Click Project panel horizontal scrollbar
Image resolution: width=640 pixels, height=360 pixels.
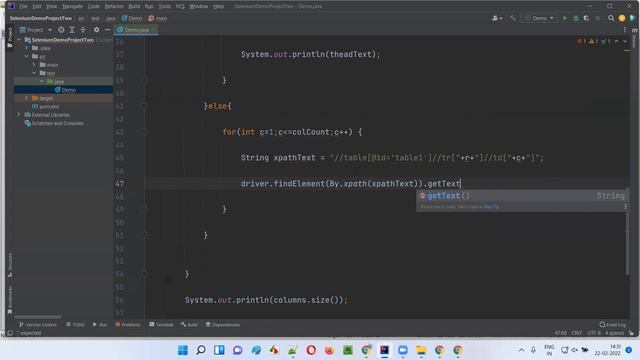point(38,317)
